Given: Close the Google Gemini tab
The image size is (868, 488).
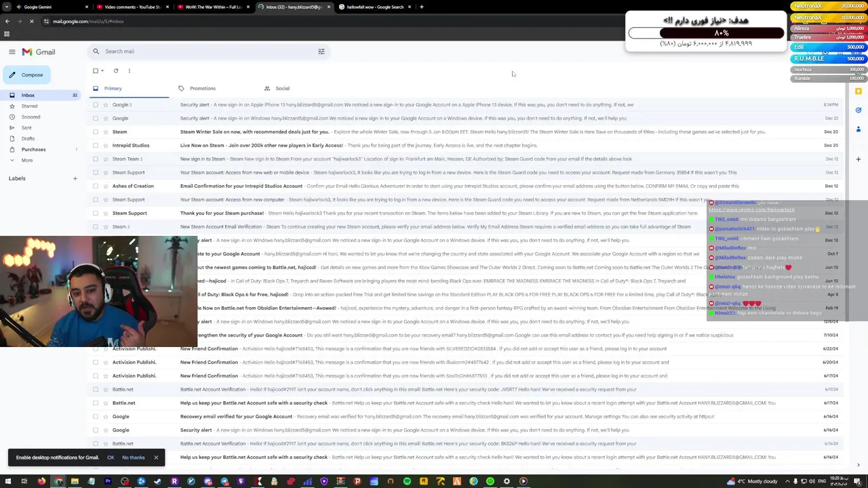Looking at the screenshot, I should point(87,7).
